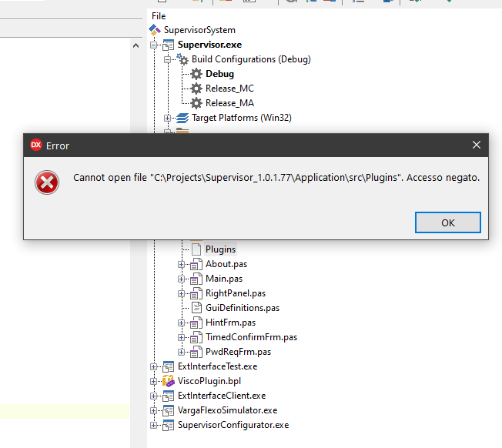
Task: Click the VargaFlexoSimulator.exe project icon
Action: (x=168, y=410)
